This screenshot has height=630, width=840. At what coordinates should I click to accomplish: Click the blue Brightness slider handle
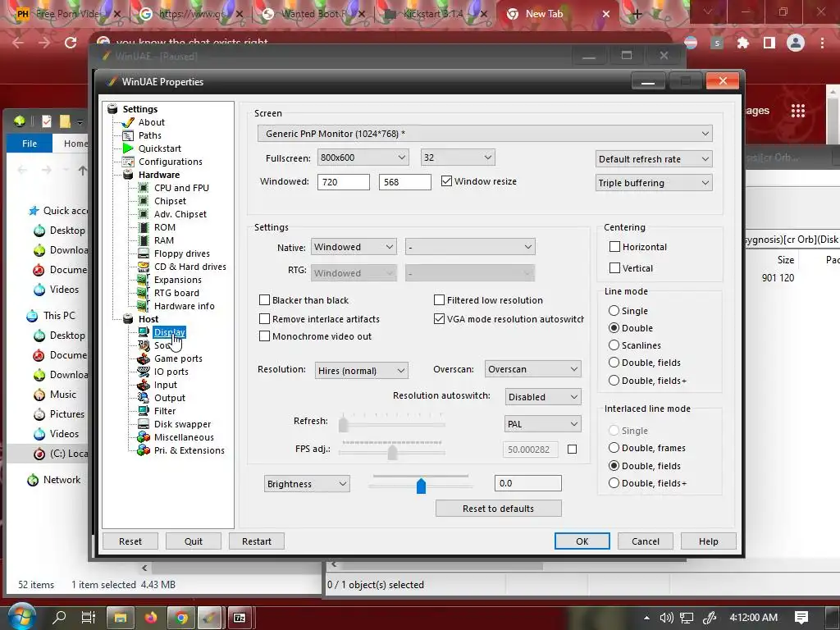421,486
